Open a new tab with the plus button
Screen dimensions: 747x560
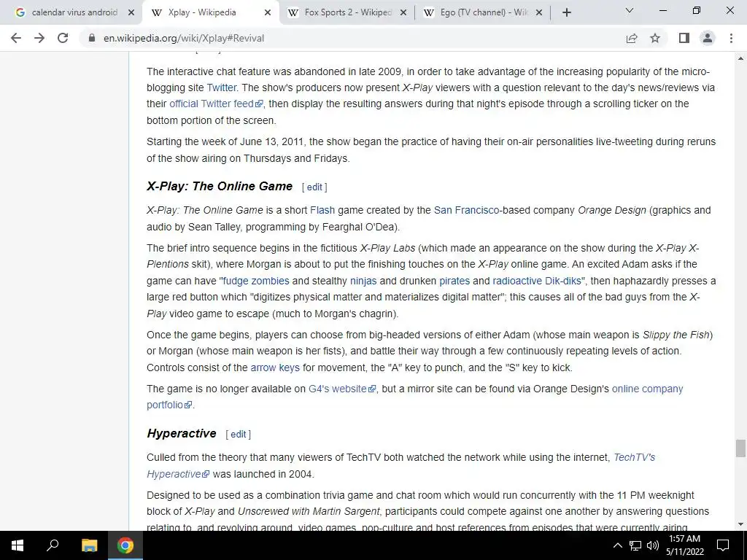(566, 13)
